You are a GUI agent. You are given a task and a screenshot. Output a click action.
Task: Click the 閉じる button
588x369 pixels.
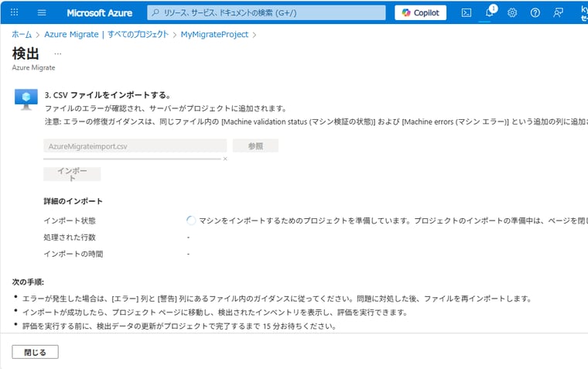coord(36,352)
